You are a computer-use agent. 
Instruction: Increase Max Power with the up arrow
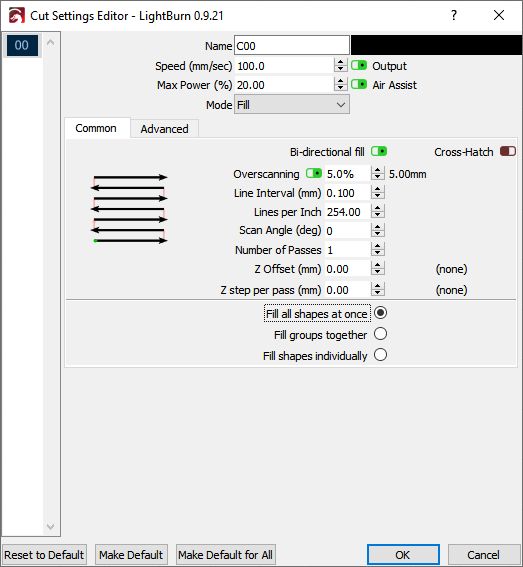340,81
